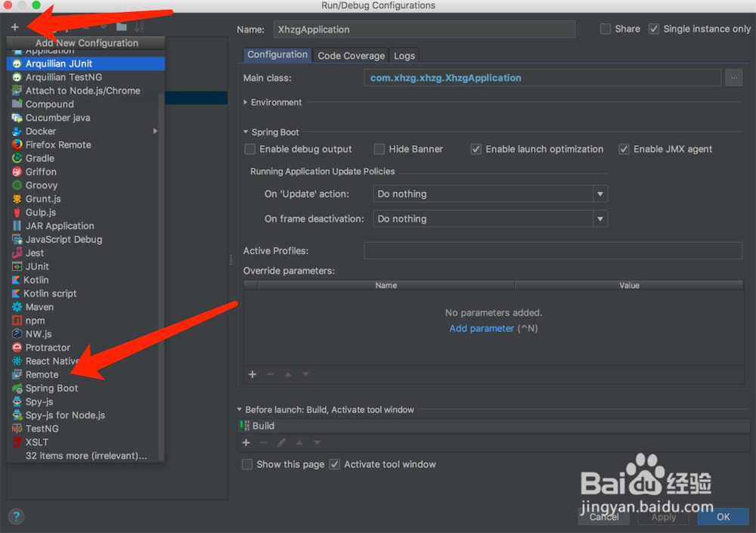Open the Docker submenu arrow
The width and height of the screenshot is (756, 533).
pyautogui.click(x=155, y=132)
